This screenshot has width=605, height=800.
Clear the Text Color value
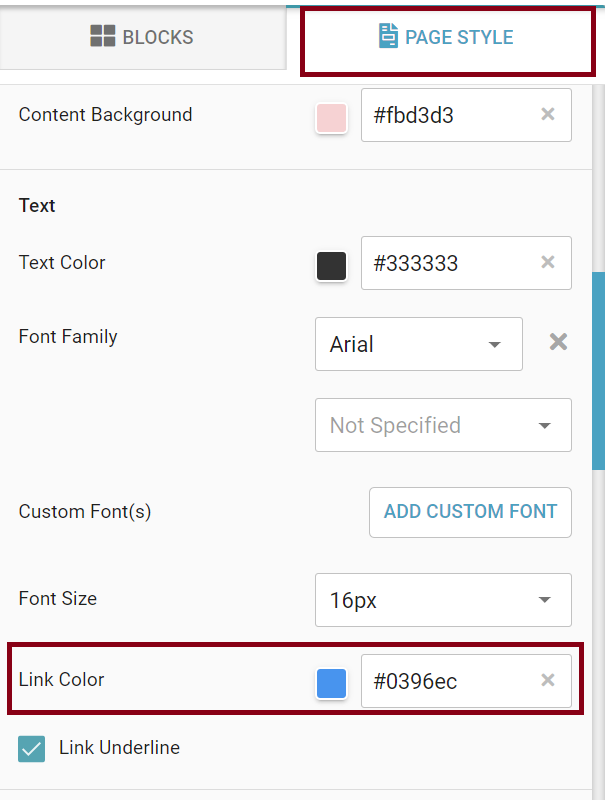(548, 263)
